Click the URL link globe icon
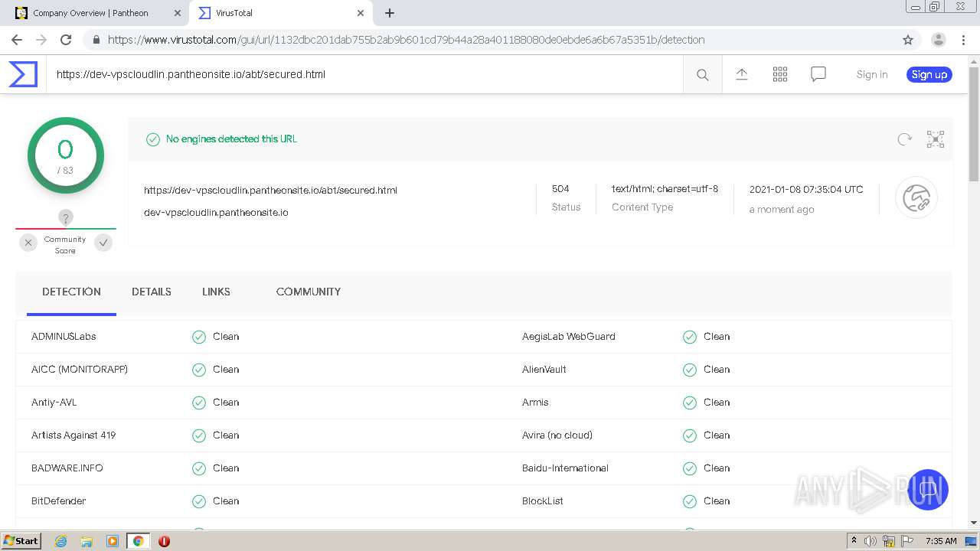 coord(916,198)
